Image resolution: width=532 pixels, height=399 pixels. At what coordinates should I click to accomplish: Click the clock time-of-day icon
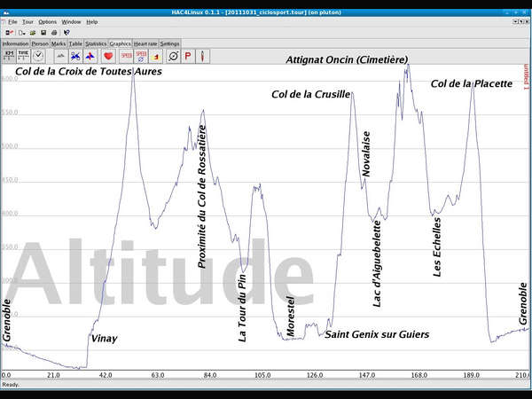39,55
